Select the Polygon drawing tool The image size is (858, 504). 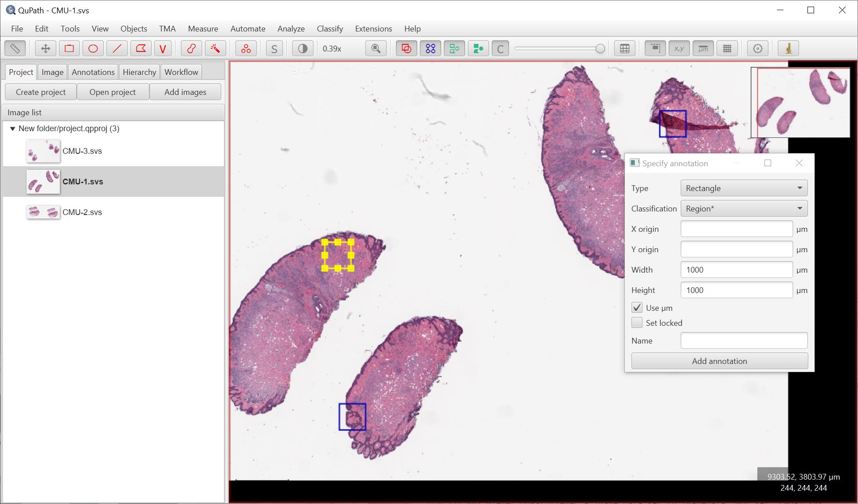pos(141,48)
